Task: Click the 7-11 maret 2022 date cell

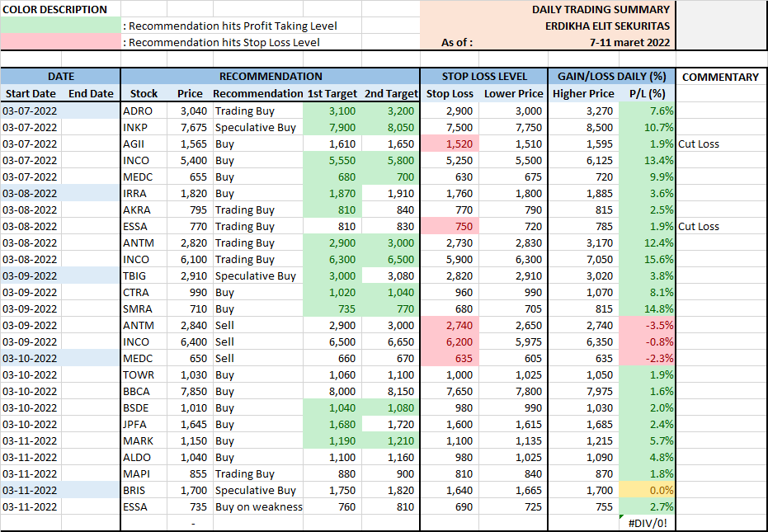Action: click(x=629, y=42)
